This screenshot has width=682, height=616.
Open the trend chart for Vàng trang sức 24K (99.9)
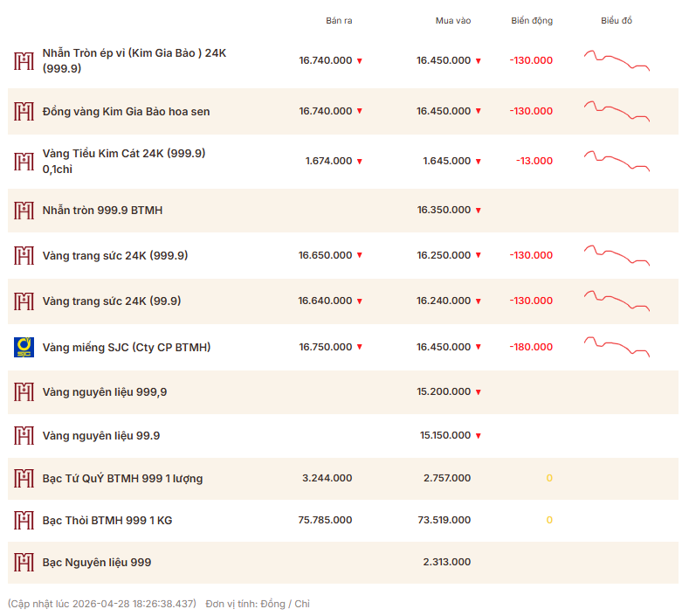click(x=617, y=300)
